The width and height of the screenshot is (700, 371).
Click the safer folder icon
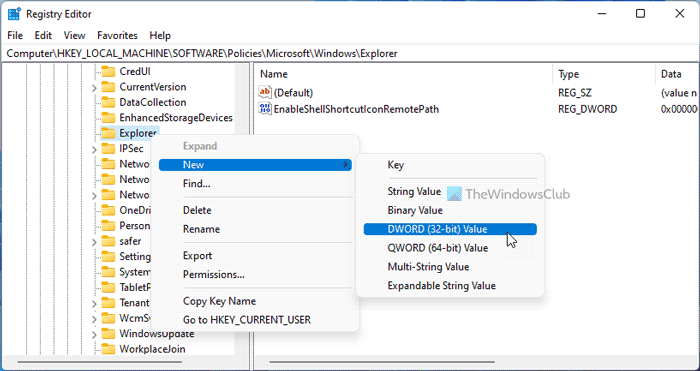click(108, 241)
